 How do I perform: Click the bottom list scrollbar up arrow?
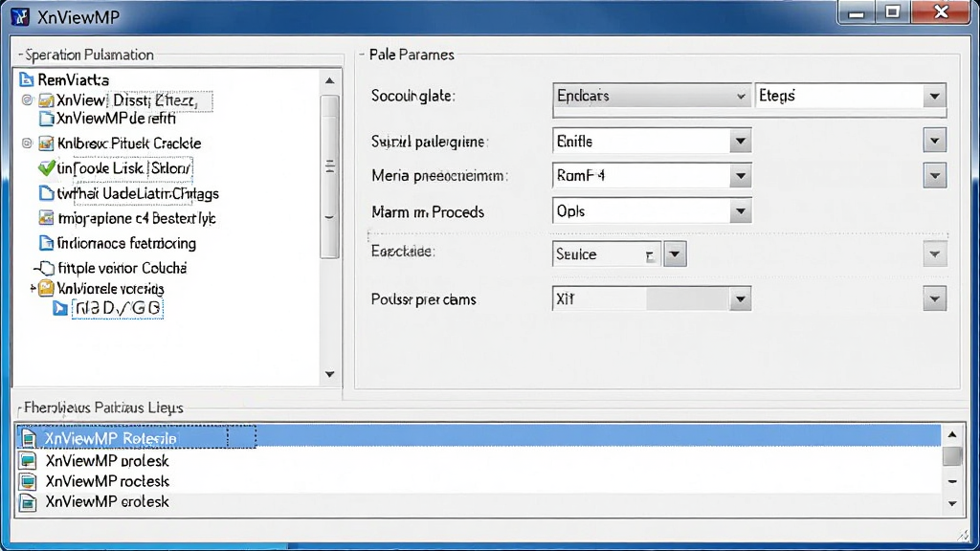tap(952, 434)
